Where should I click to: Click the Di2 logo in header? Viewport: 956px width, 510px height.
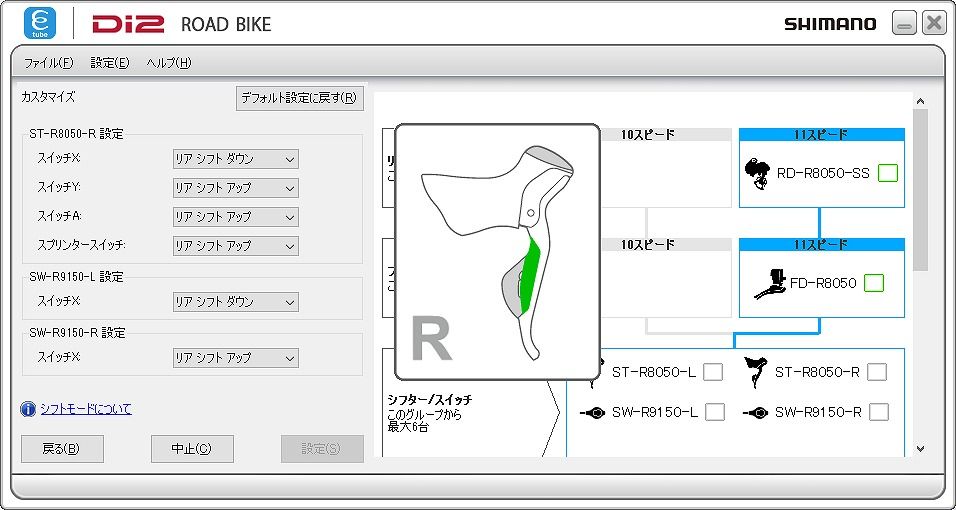[x=128, y=24]
